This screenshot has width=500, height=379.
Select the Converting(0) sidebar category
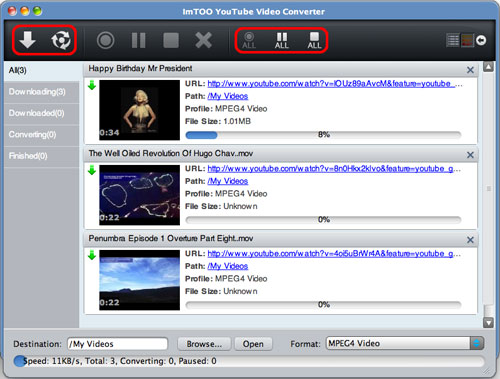41,134
